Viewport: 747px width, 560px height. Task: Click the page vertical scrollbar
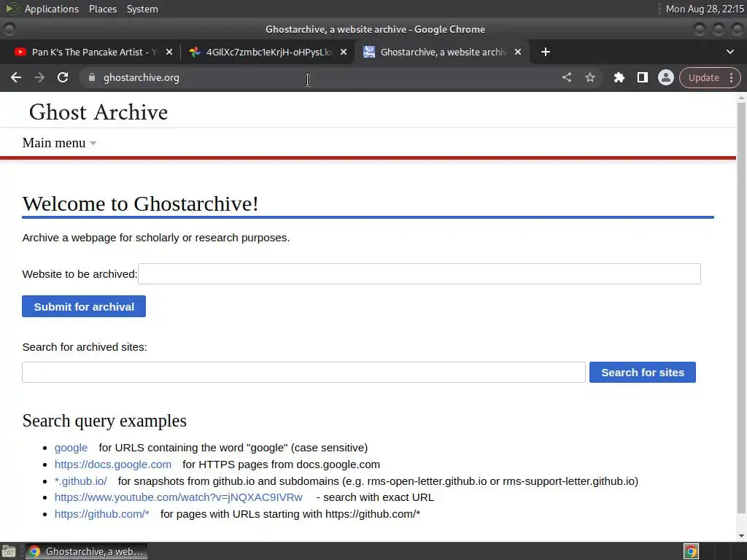pos(741,307)
